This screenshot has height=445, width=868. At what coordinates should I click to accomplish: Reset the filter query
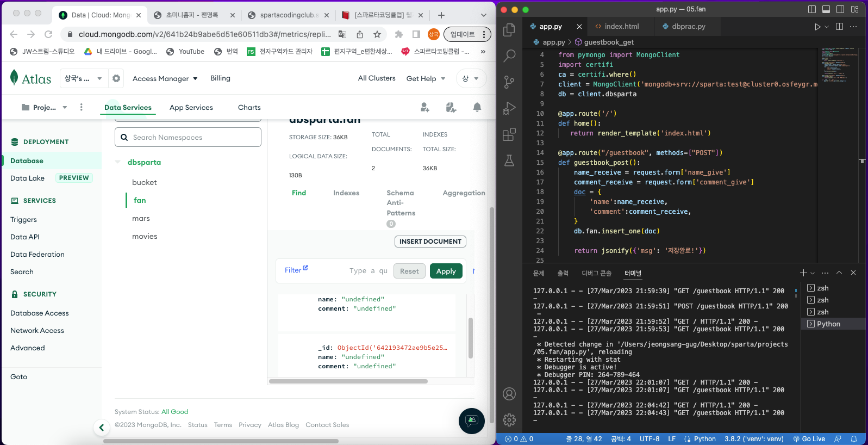click(409, 271)
